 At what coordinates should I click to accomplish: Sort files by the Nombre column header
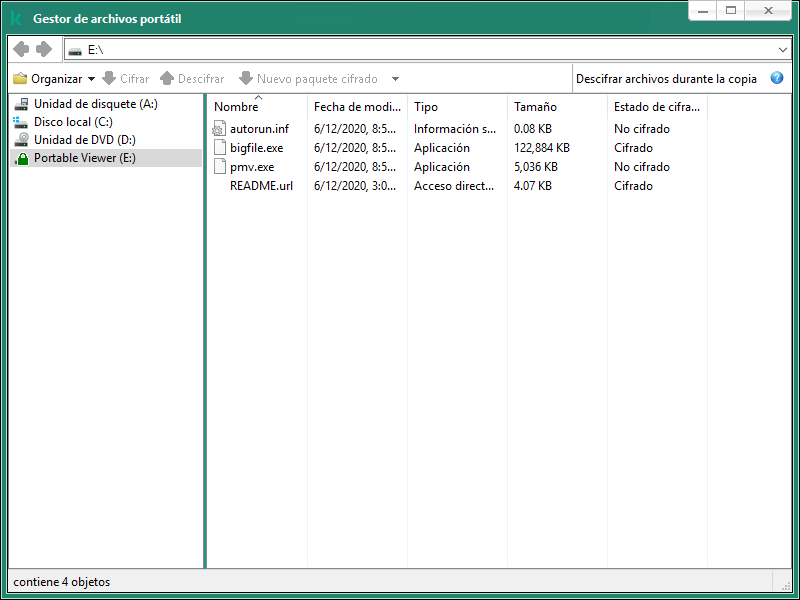(x=236, y=107)
